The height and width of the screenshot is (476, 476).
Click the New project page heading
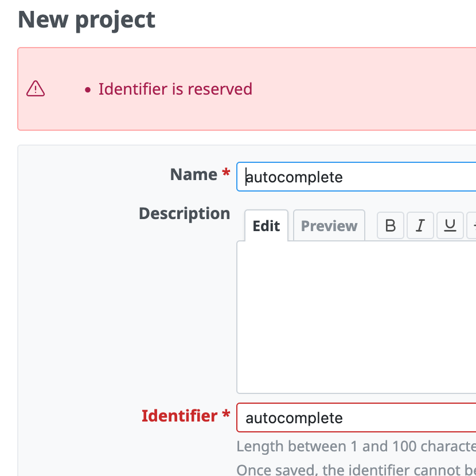click(87, 19)
